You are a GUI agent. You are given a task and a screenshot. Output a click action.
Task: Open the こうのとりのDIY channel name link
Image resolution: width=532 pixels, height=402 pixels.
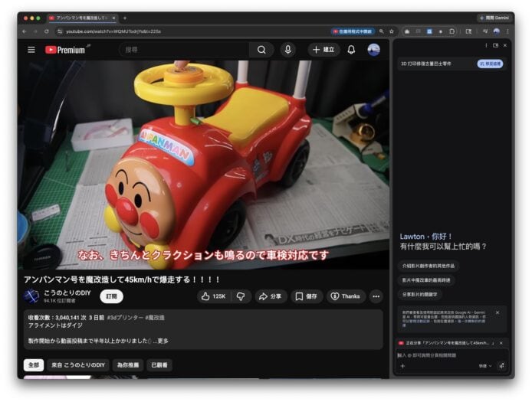67,293
